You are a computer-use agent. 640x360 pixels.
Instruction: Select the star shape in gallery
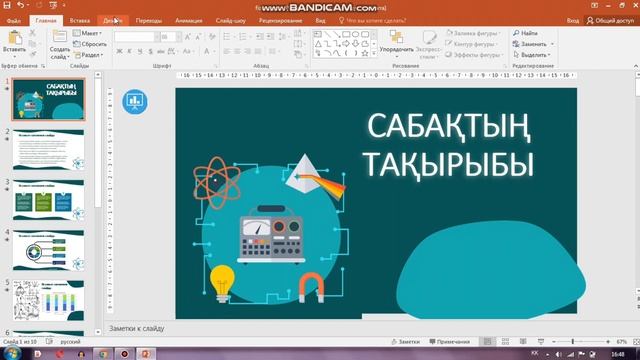(x=365, y=53)
